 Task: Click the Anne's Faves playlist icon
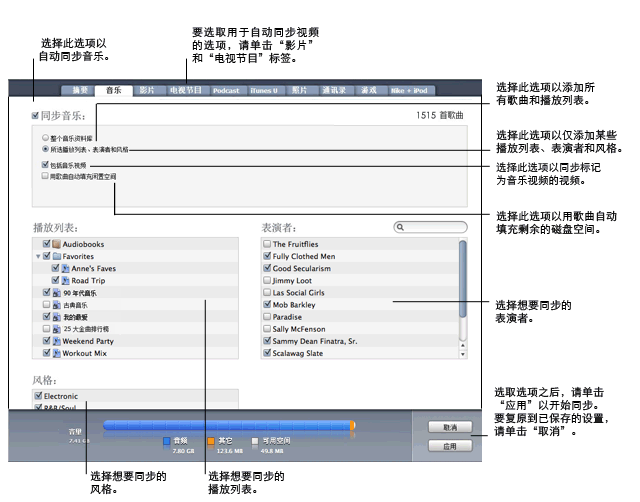65,269
